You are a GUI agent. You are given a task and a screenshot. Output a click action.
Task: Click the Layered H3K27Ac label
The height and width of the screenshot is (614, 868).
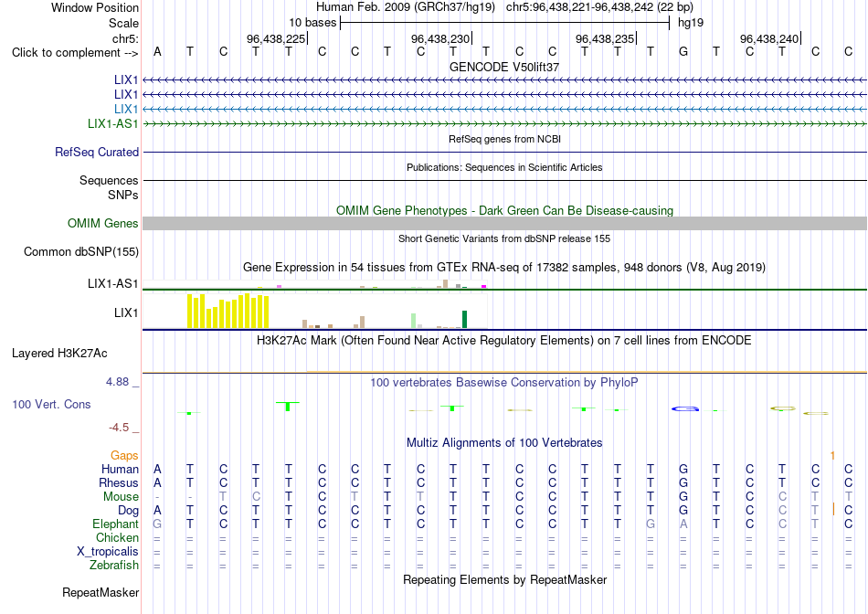coord(59,354)
